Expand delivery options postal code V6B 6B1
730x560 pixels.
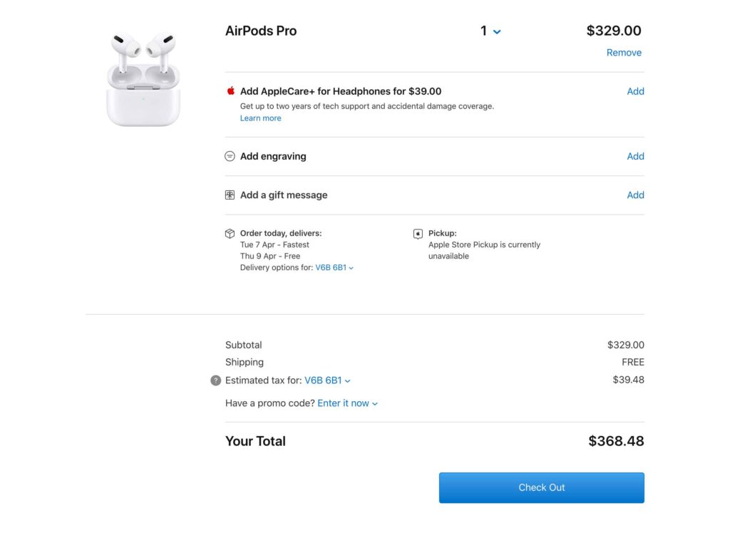click(334, 268)
